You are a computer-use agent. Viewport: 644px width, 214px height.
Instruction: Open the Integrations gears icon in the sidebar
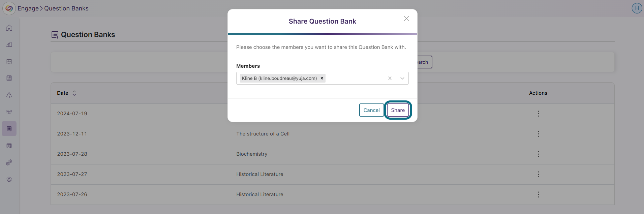[x=9, y=162]
